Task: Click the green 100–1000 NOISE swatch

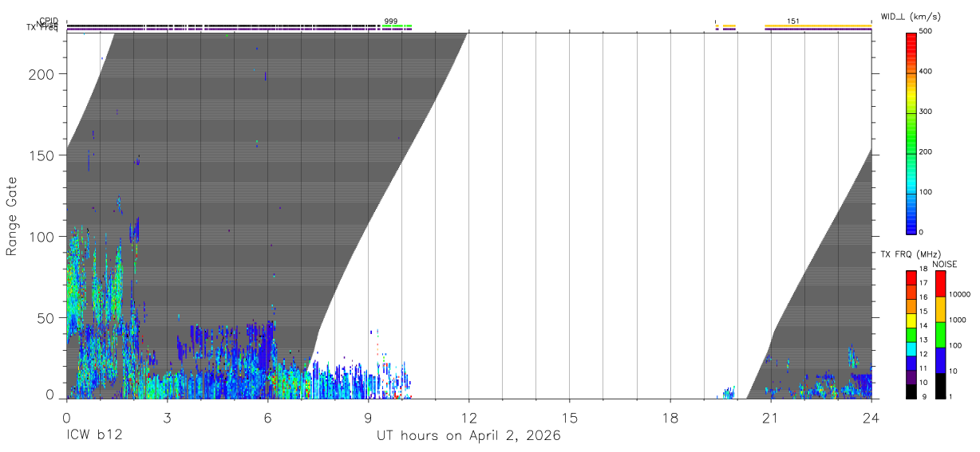Action: pyautogui.click(x=940, y=335)
